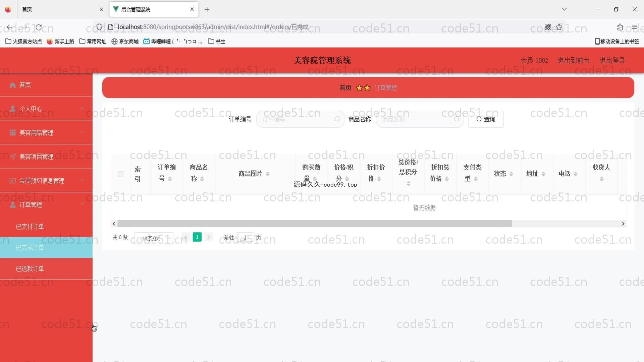Expand 会员预约信息管理 sidebar menu
This screenshot has height=362, width=644.
click(x=46, y=180)
